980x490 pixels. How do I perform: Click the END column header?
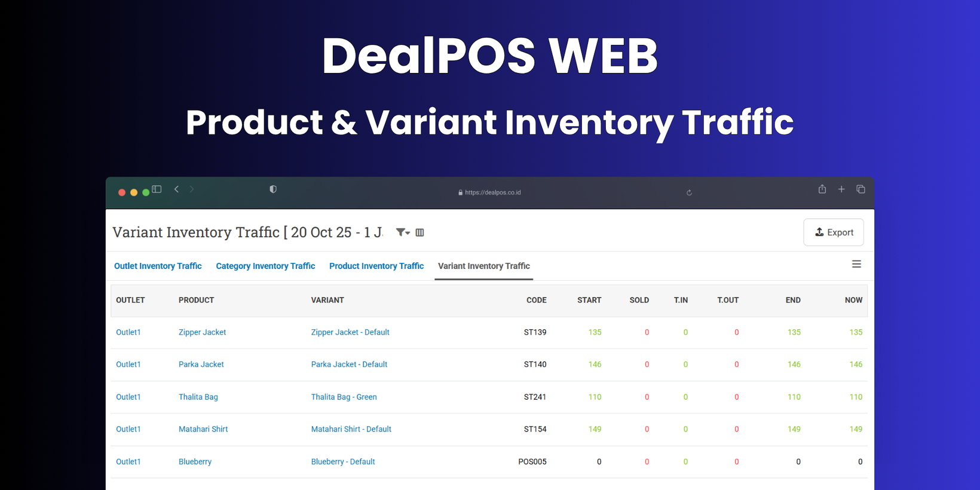tap(793, 300)
